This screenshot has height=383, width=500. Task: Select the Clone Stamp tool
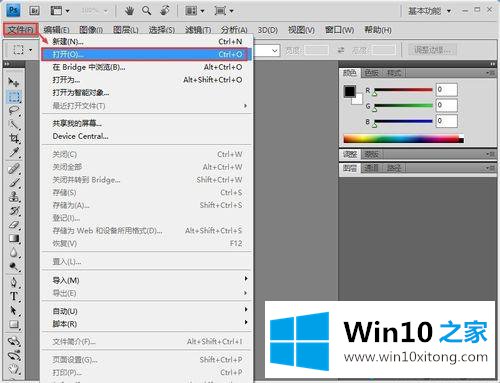[14, 197]
